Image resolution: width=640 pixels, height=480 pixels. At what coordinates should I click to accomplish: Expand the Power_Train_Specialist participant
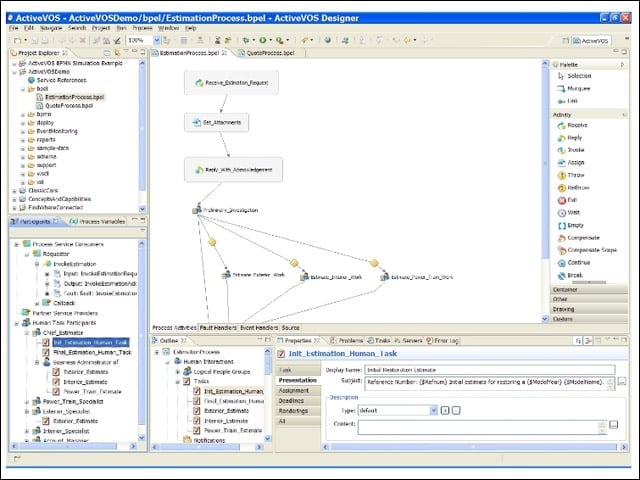(27, 402)
